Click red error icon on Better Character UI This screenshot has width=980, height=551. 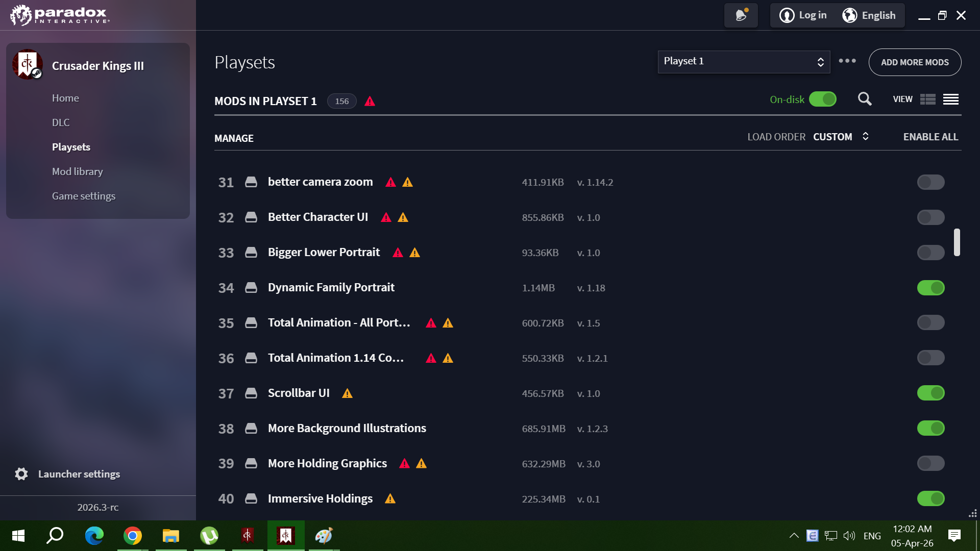click(x=386, y=217)
